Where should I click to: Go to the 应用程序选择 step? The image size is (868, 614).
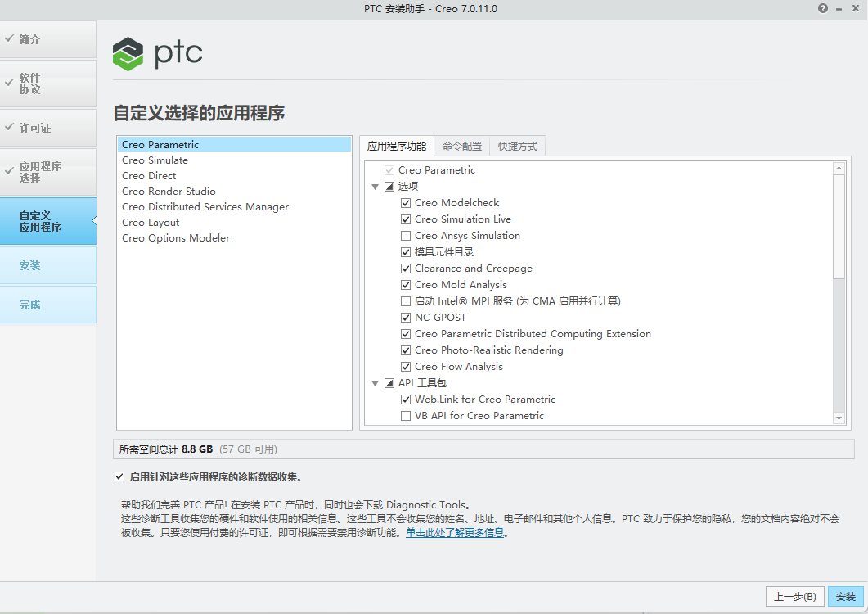pos(48,172)
